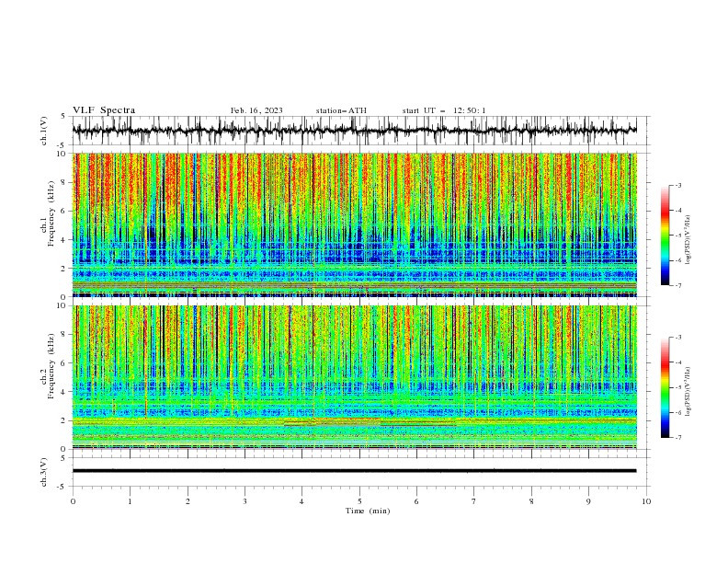Click the "VLF Spectra" plot title
Screen dimensions: 728x563
(104, 110)
